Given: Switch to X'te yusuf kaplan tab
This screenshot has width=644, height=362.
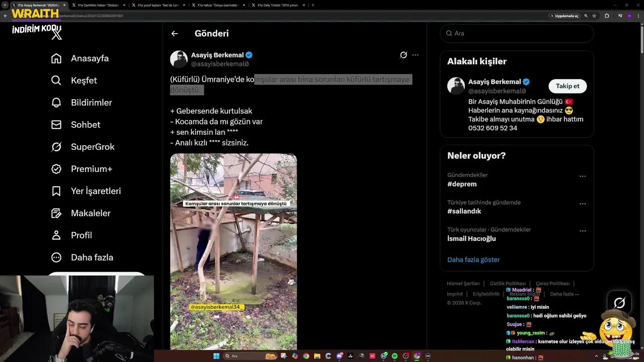Looking at the screenshot, I should tap(158, 5).
